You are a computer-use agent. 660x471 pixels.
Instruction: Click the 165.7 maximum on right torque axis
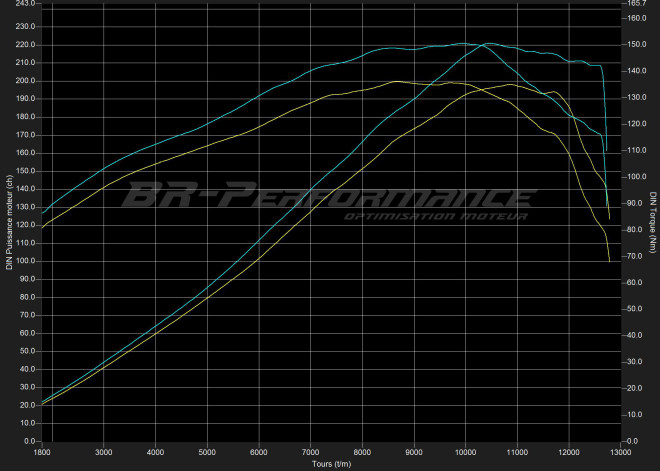click(x=634, y=3)
